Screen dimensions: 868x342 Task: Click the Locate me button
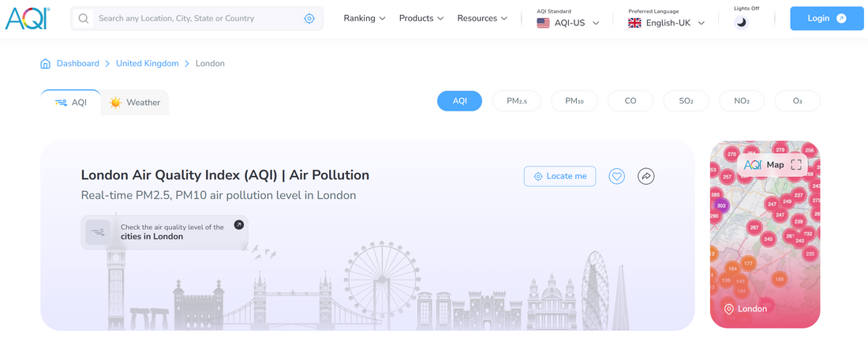559,176
